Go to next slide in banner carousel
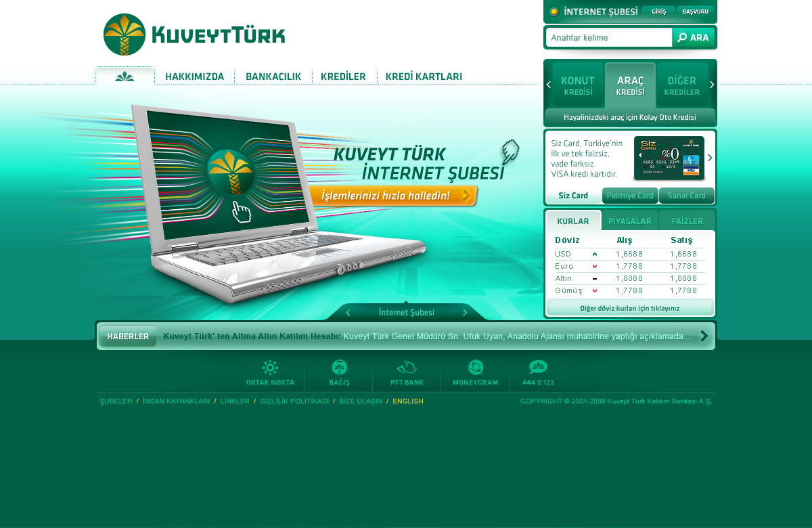 pyautogui.click(x=465, y=313)
